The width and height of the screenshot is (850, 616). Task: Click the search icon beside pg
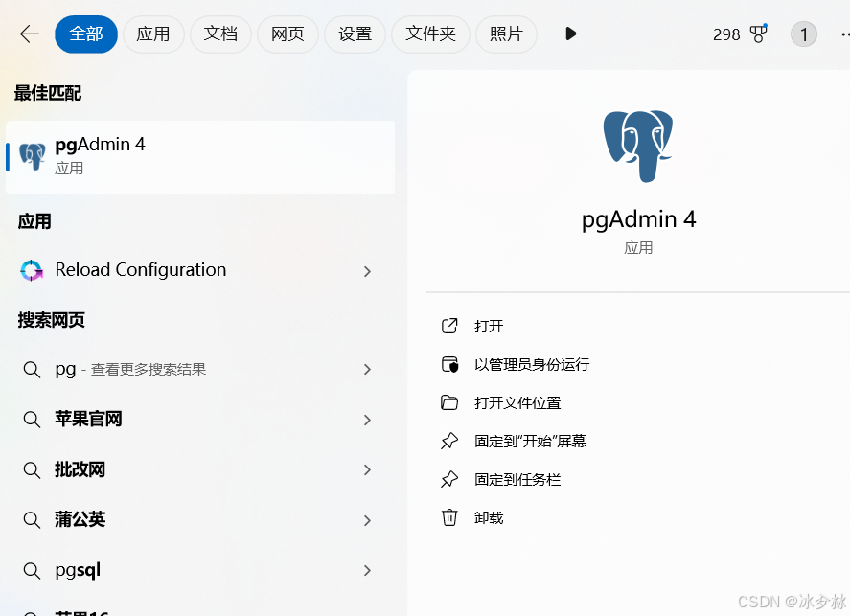(32, 370)
